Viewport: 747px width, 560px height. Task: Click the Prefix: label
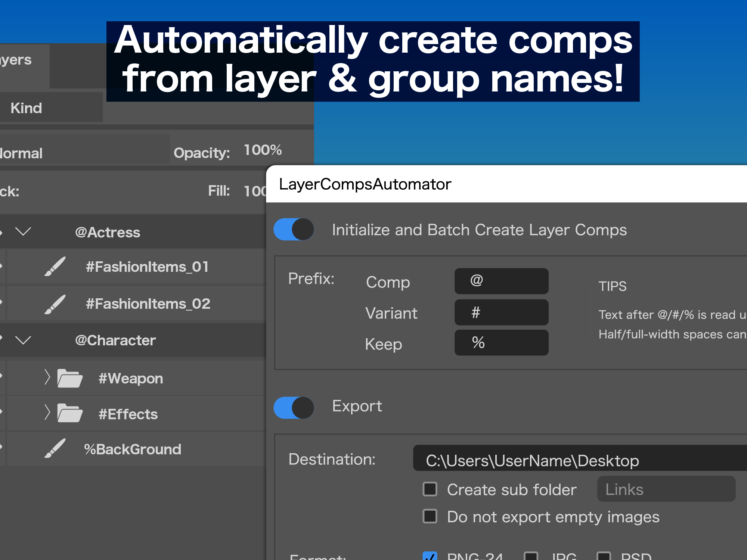(311, 279)
